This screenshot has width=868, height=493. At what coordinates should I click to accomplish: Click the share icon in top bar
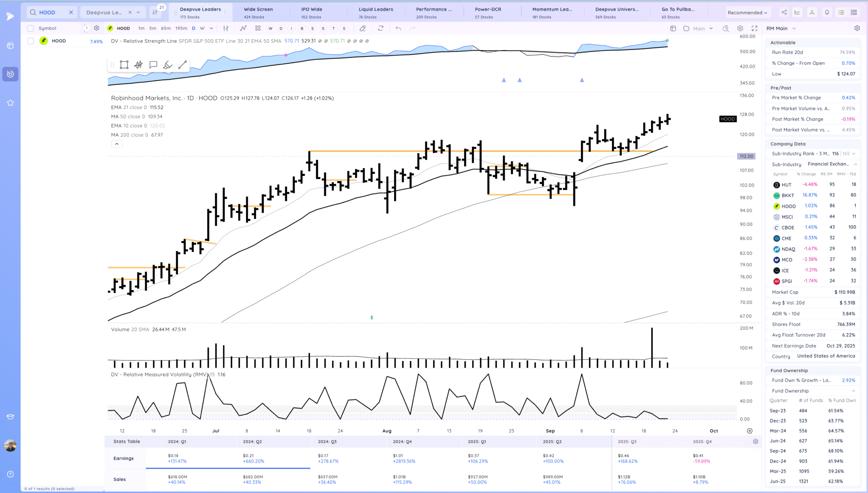pos(784,13)
